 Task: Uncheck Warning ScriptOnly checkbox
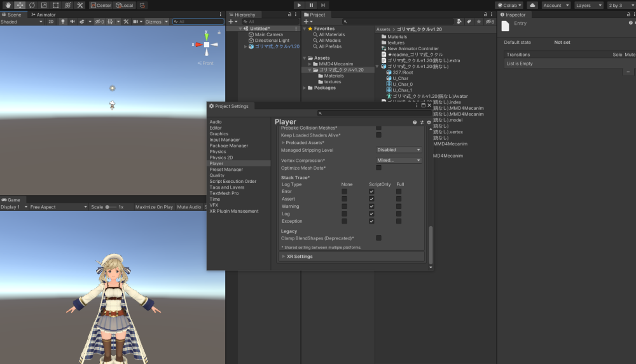pyautogui.click(x=371, y=206)
